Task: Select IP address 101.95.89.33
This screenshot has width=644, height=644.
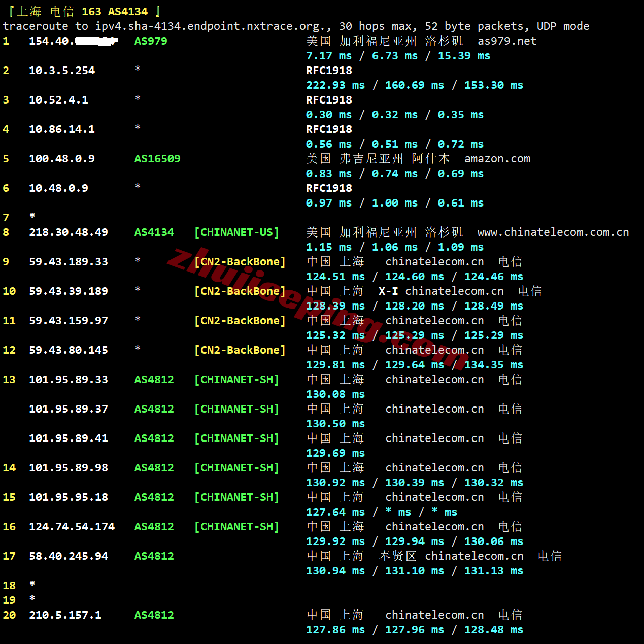Action: click(x=69, y=380)
